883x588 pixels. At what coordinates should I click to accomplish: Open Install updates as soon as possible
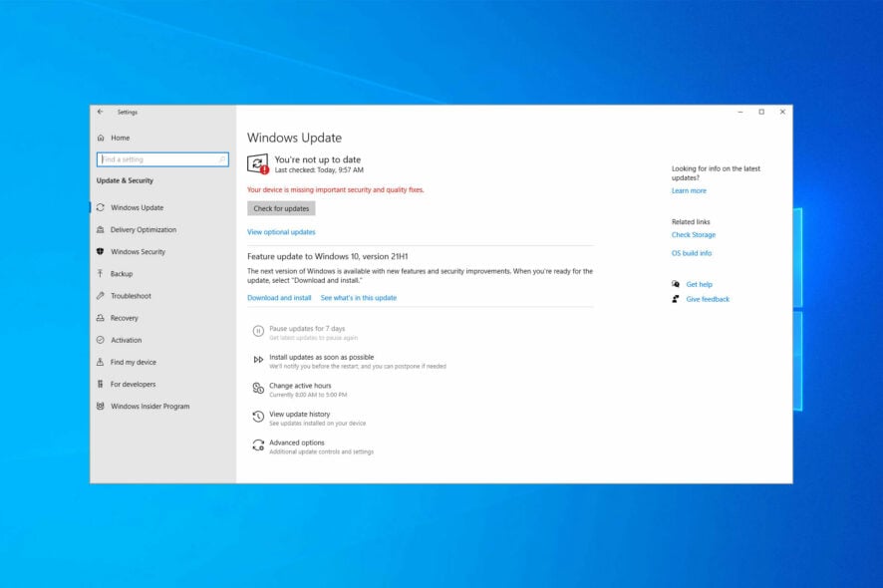[349, 361]
